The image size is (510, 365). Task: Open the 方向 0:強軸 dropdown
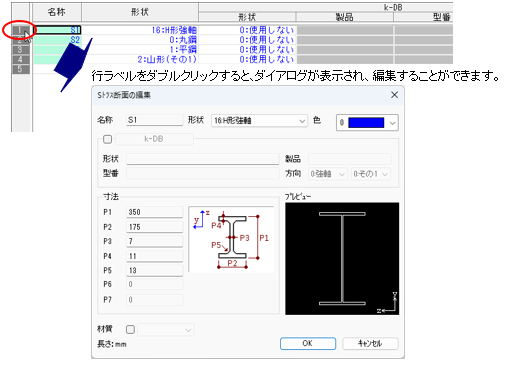tap(328, 174)
